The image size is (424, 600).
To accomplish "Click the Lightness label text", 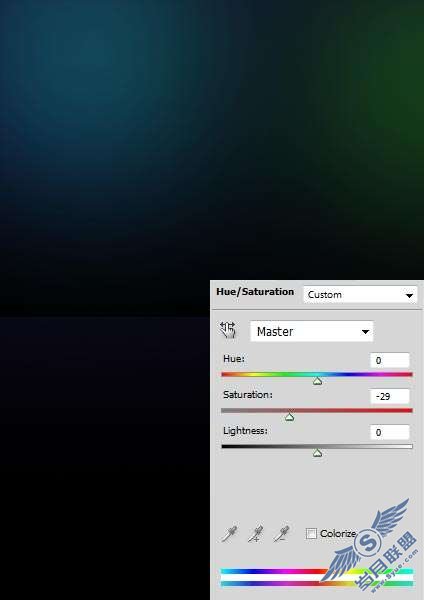I will (x=245, y=431).
